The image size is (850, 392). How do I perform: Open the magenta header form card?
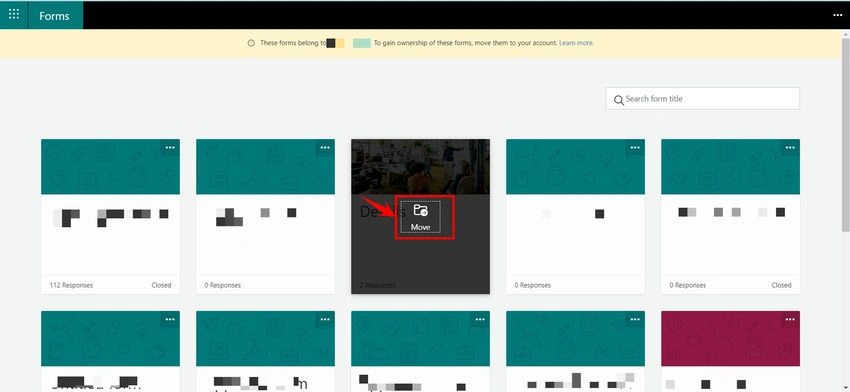(x=730, y=351)
